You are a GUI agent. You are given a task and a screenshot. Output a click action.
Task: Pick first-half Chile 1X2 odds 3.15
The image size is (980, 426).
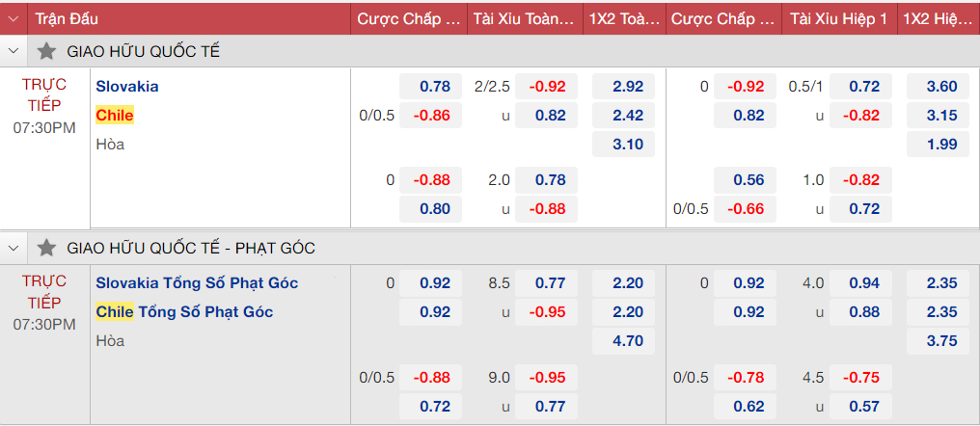pos(938,115)
